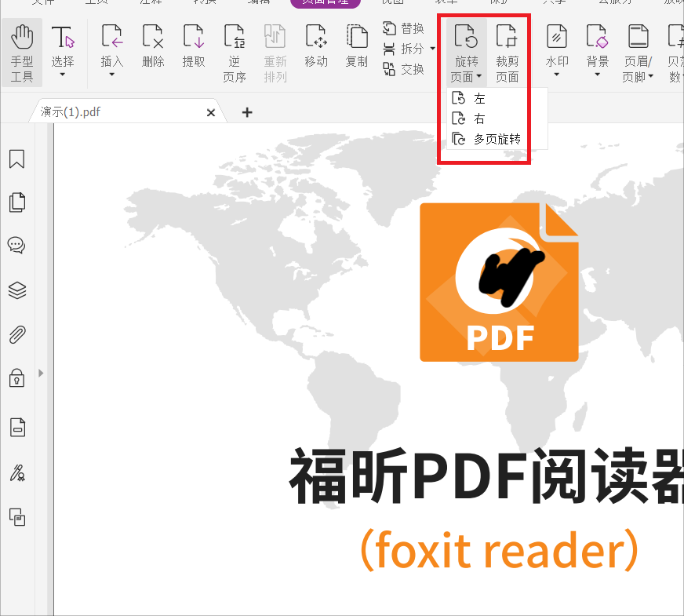
Task: Click the move pages icon (移动)
Action: (x=316, y=49)
